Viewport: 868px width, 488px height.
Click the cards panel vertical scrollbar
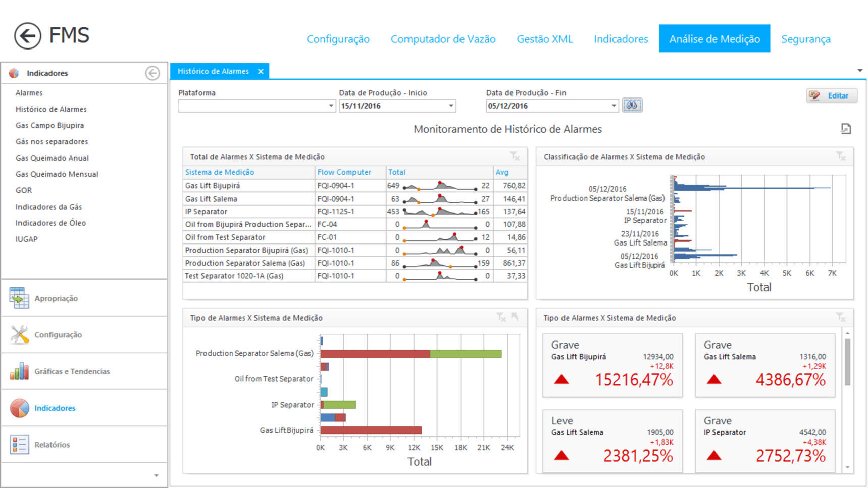click(x=847, y=362)
